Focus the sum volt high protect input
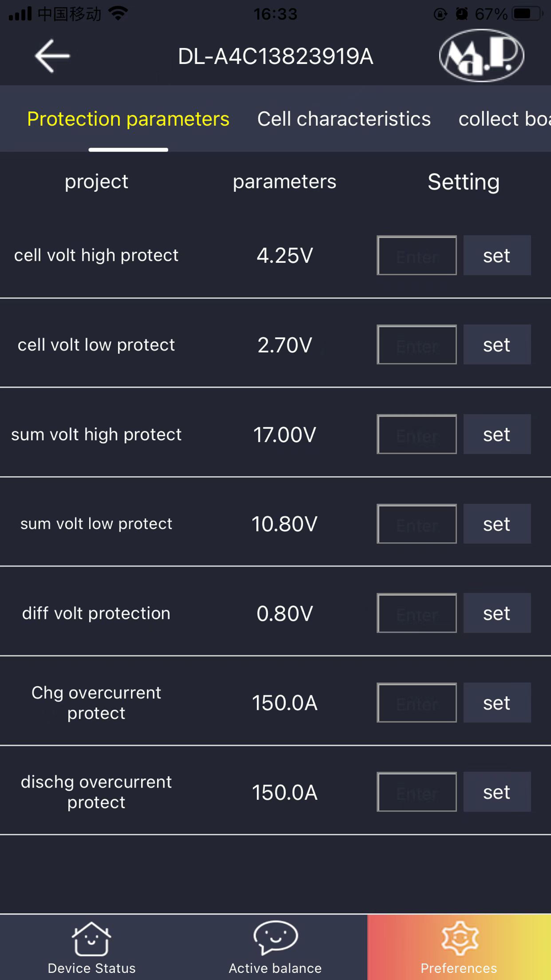Screen dimensions: 551x980 (417, 434)
